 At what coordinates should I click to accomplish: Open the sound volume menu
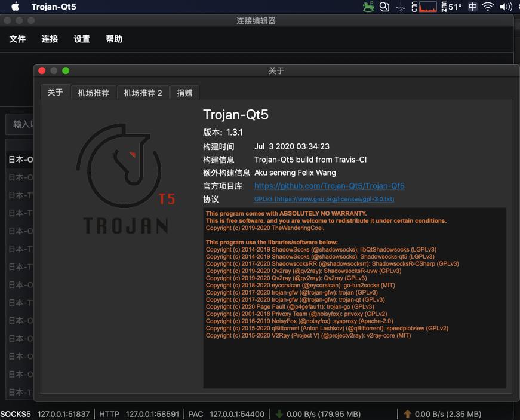506,7
